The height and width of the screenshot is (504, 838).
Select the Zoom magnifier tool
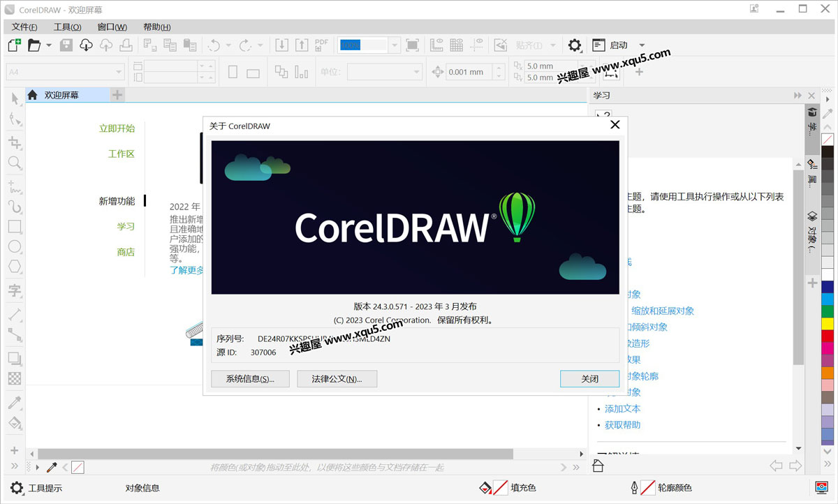tap(15, 163)
